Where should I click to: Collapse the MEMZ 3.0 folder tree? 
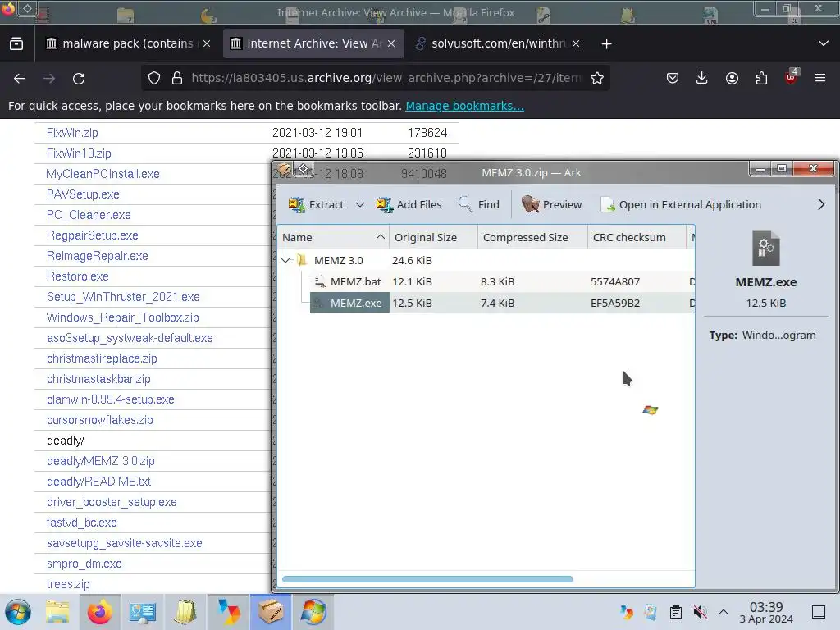pyautogui.click(x=286, y=260)
